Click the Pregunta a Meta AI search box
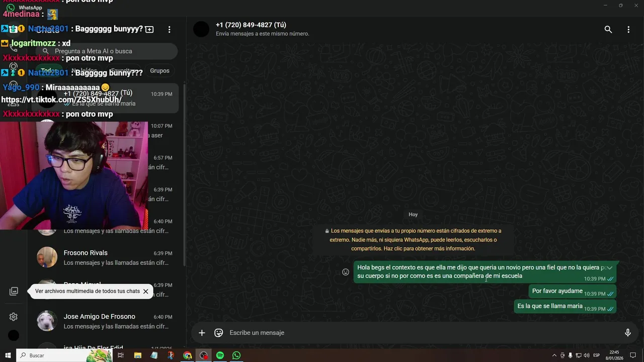 click(107, 51)
